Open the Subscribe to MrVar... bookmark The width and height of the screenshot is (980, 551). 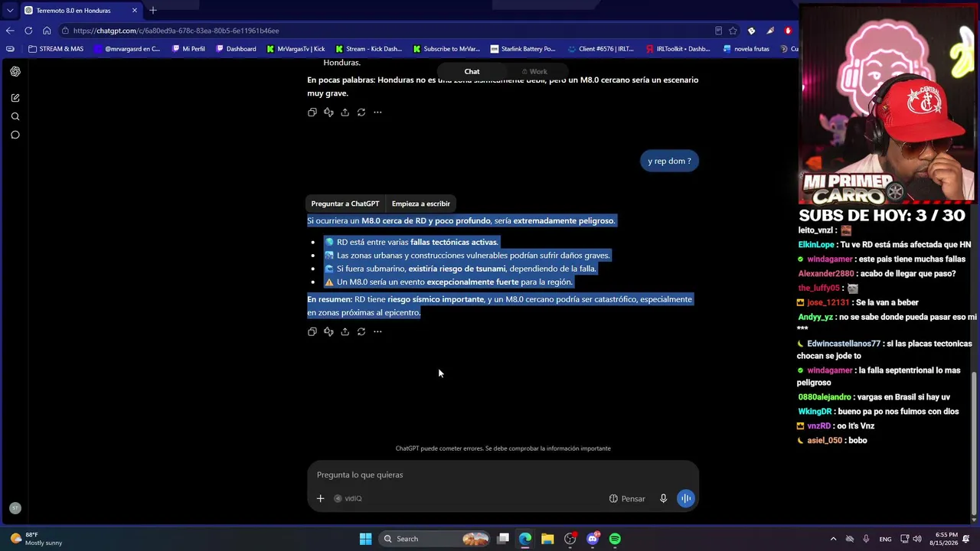(x=446, y=49)
